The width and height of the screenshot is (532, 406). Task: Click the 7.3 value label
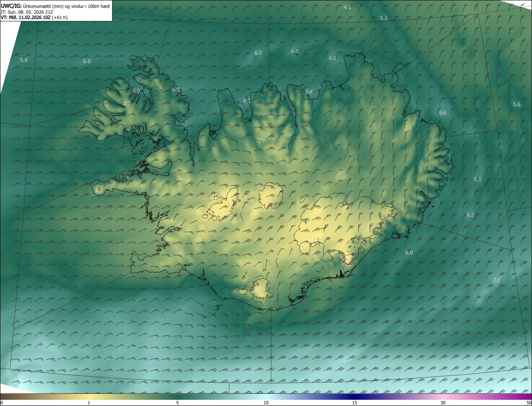pyautogui.click(x=496, y=280)
